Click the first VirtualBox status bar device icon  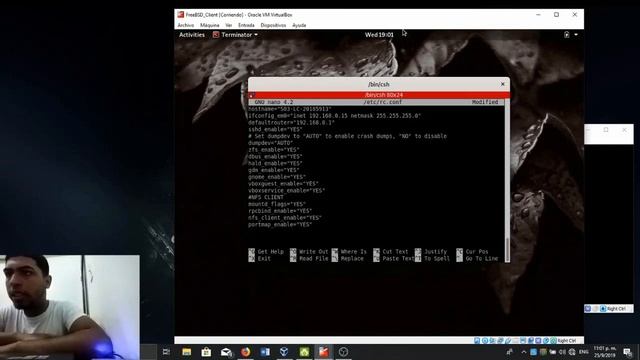tap(477, 340)
